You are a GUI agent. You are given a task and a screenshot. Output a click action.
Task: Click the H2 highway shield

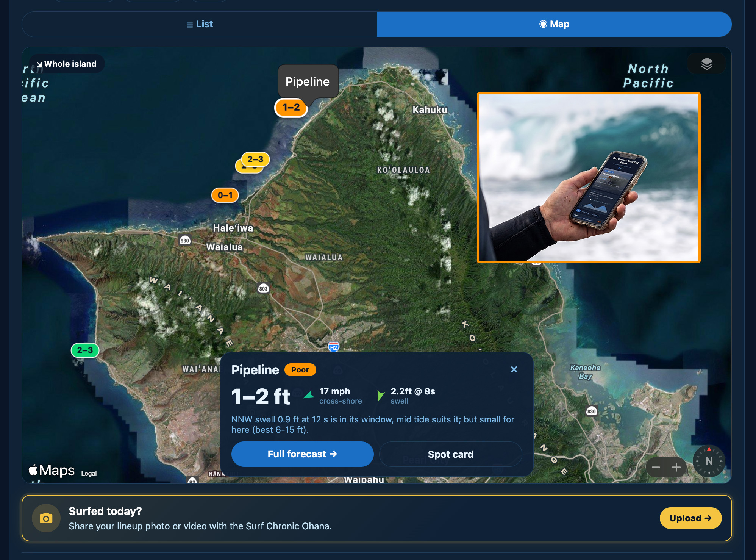pos(333,347)
